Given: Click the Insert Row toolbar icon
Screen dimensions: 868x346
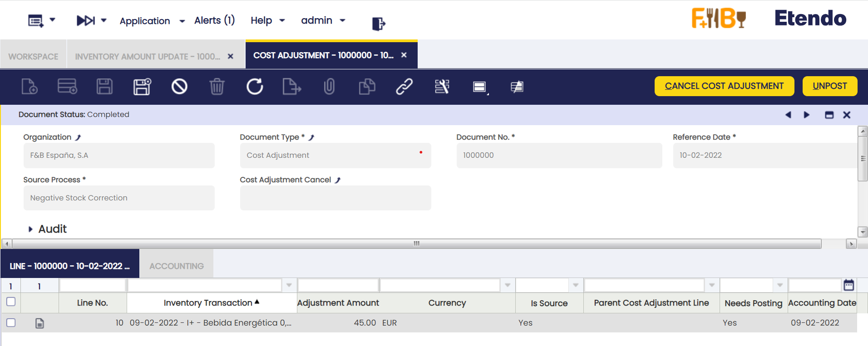Looking at the screenshot, I should tap(67, 86).
